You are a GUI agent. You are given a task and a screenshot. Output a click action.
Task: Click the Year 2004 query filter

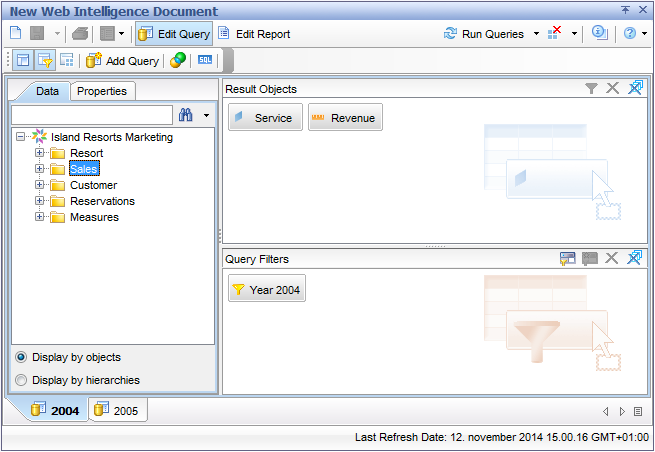[267, 290]
